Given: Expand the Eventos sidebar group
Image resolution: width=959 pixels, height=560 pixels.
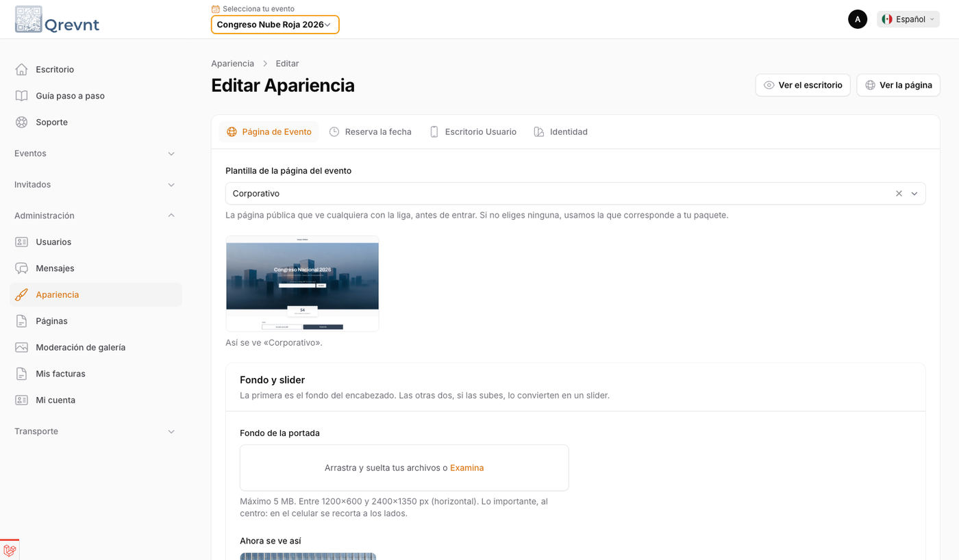Looking at the screenshot, I should [x=95, y=153].
